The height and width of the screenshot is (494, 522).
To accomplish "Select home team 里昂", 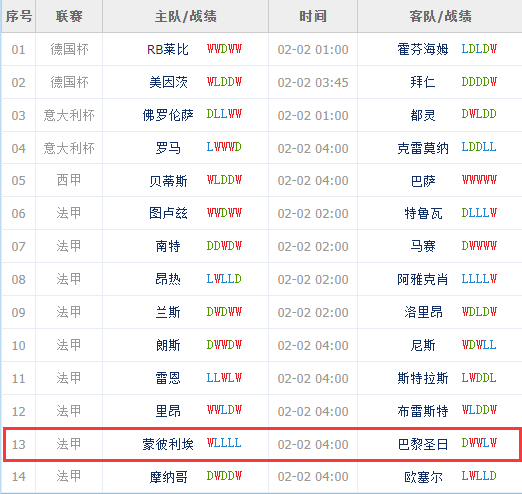I will (168, 411).
